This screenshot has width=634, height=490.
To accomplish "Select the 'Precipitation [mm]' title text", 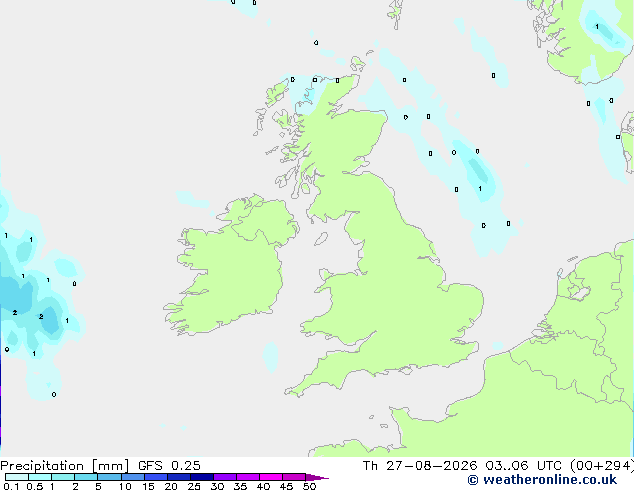I will click(x=65, y=466).
